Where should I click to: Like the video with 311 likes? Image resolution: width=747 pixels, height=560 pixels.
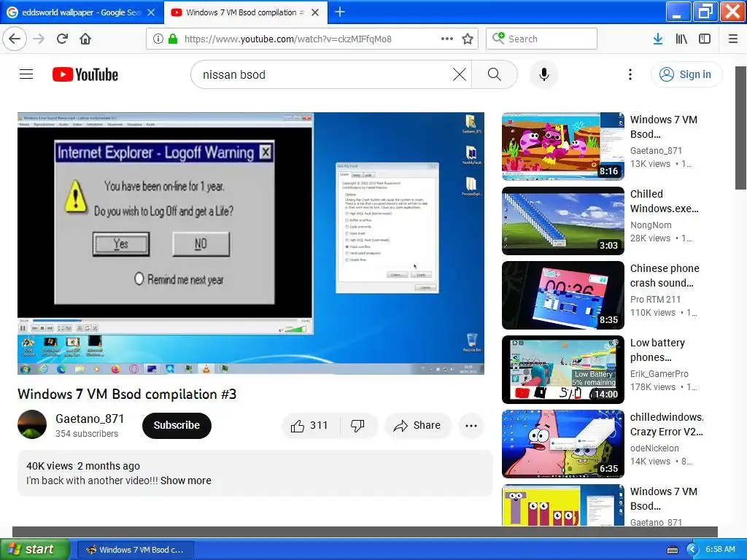(x=309, y=425)
